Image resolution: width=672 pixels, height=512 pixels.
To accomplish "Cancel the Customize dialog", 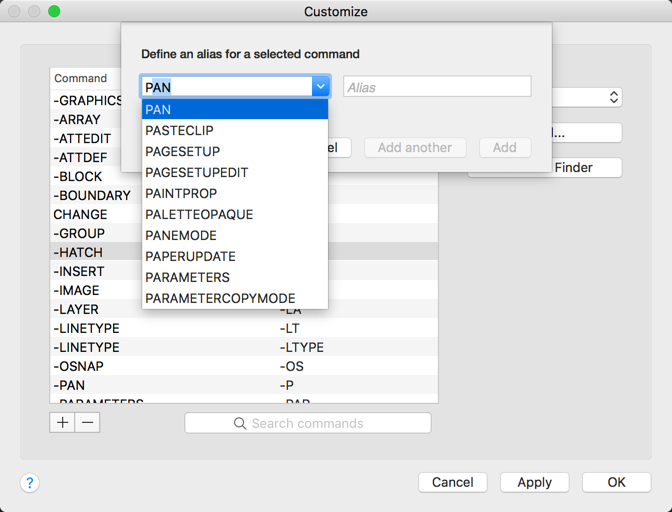I will click(x=452, y=482).
